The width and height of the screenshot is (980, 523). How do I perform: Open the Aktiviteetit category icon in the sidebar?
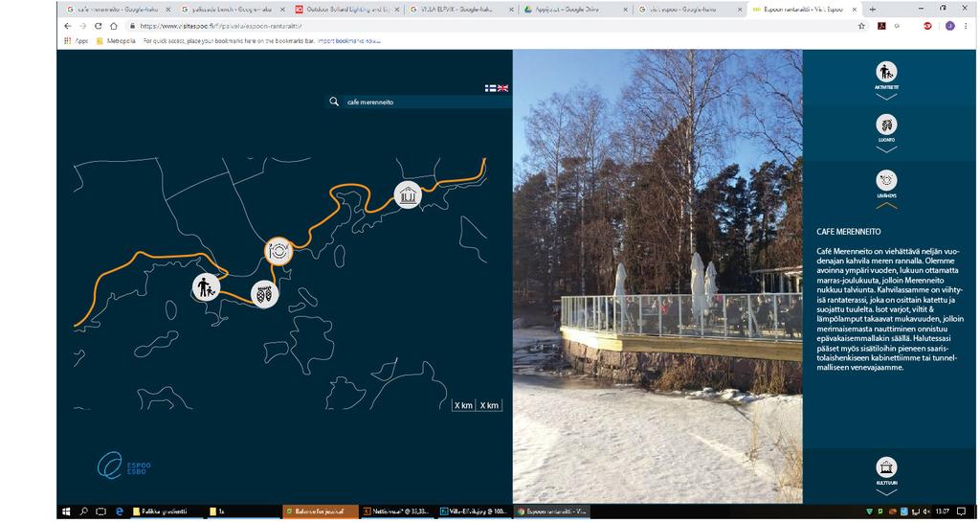pos(886,71)
